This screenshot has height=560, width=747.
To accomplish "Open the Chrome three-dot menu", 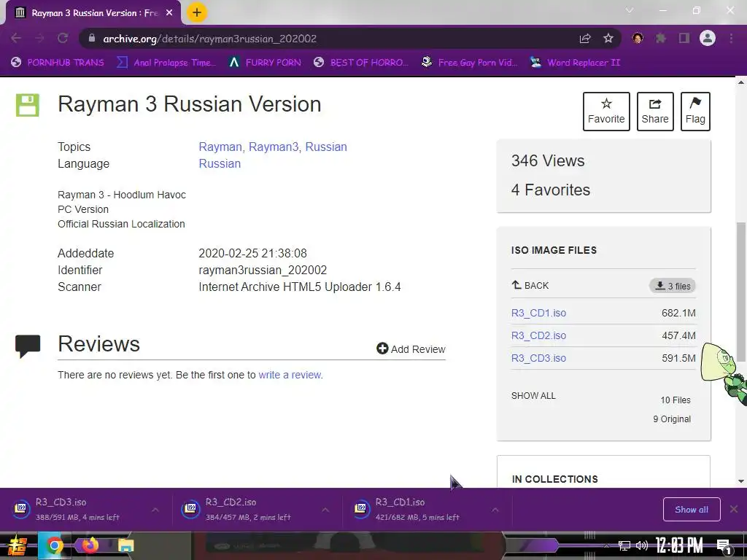I will (x=731, y=38).
